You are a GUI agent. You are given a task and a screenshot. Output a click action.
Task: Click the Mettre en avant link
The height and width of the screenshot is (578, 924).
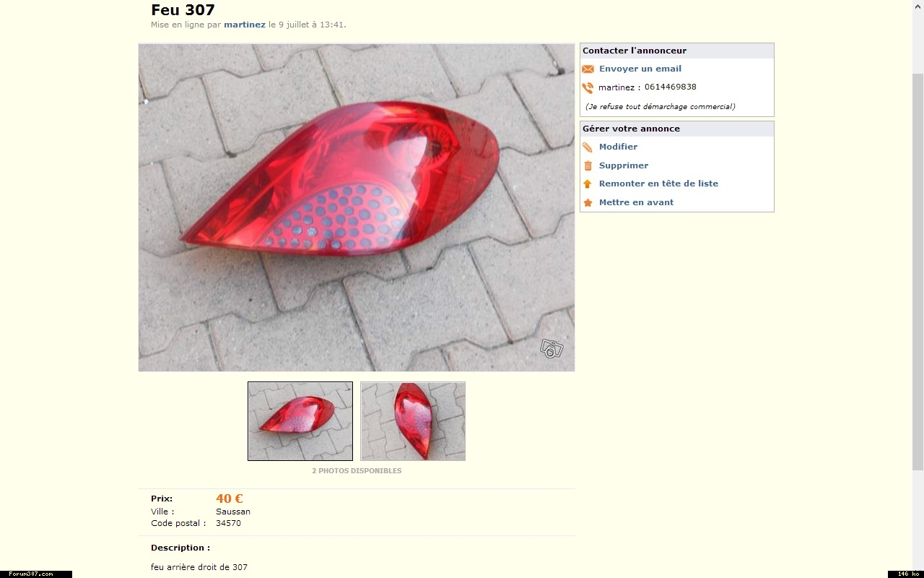pyautogui.click(x=636, y=202)
